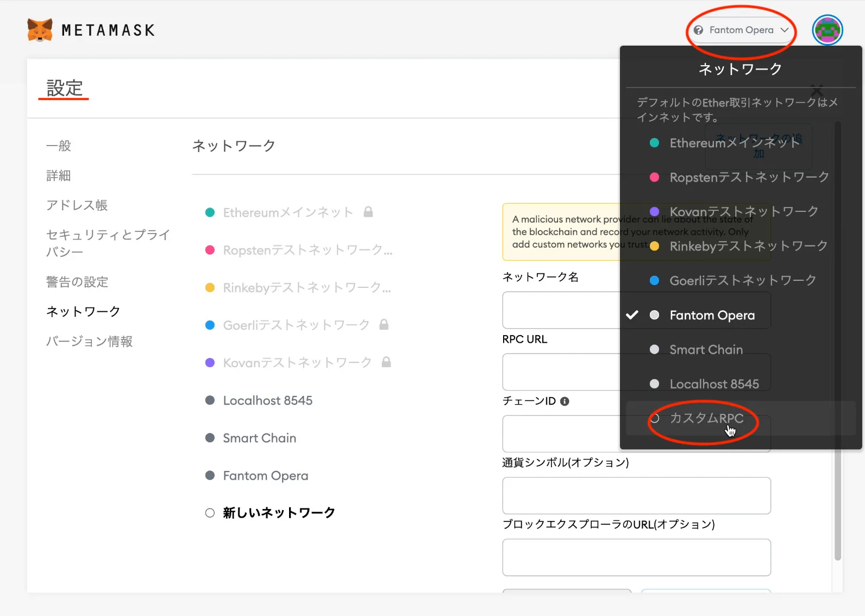Click the MetaMask fox logo

click(40, 30)
